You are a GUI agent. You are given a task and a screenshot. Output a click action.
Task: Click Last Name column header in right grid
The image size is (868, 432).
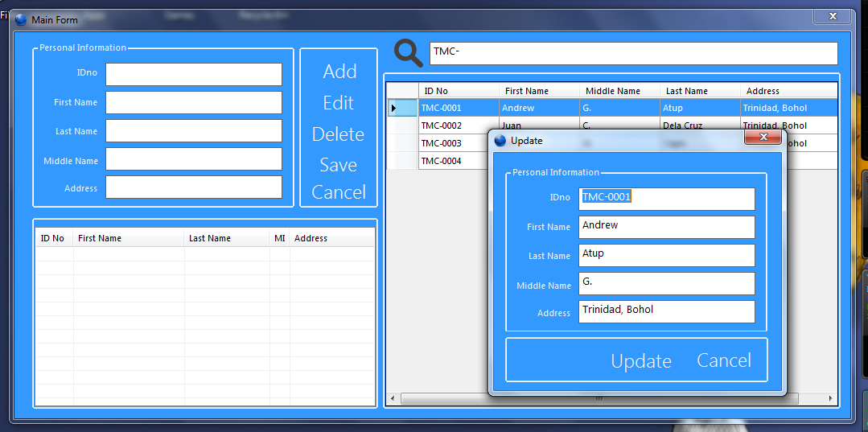pyautogui.click(x=700, y=91)
